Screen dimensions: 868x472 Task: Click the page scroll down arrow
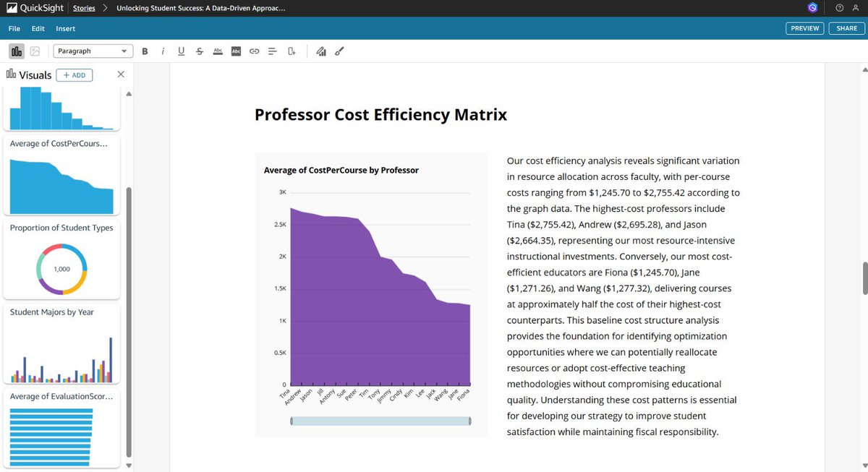864,467
